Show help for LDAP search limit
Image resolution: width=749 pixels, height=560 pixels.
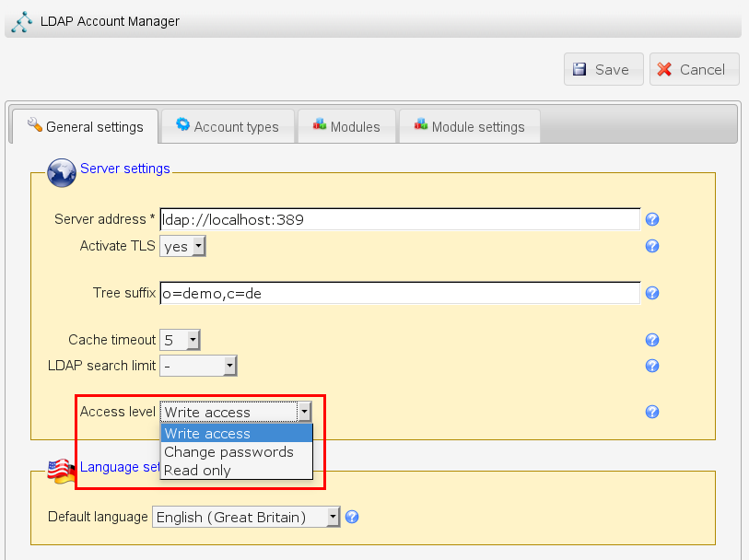tap(652, 366)
